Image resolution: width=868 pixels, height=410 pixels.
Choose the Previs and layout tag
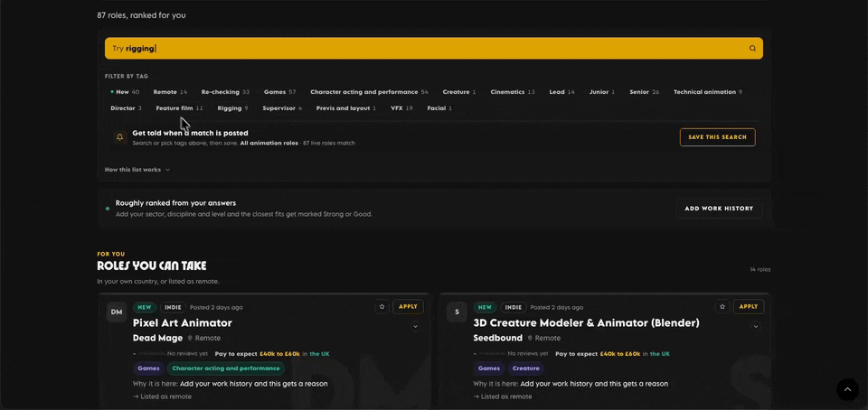[346, 108]
